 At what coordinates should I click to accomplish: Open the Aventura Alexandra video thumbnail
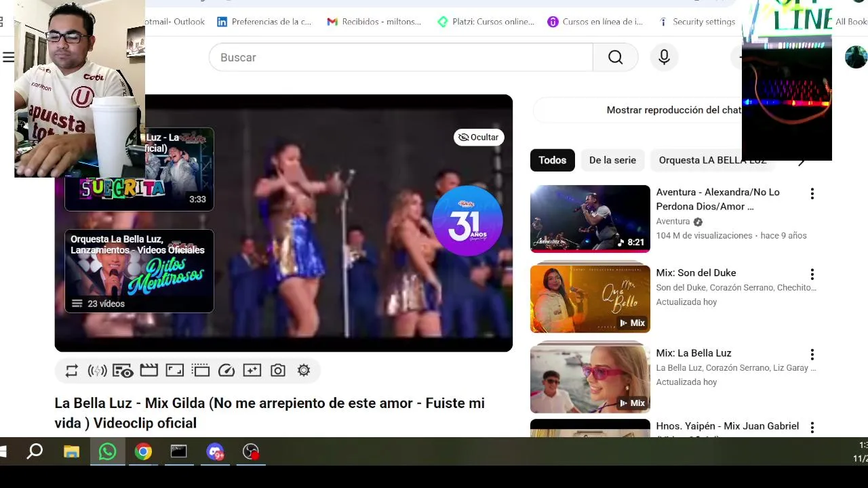coord(590,218)
